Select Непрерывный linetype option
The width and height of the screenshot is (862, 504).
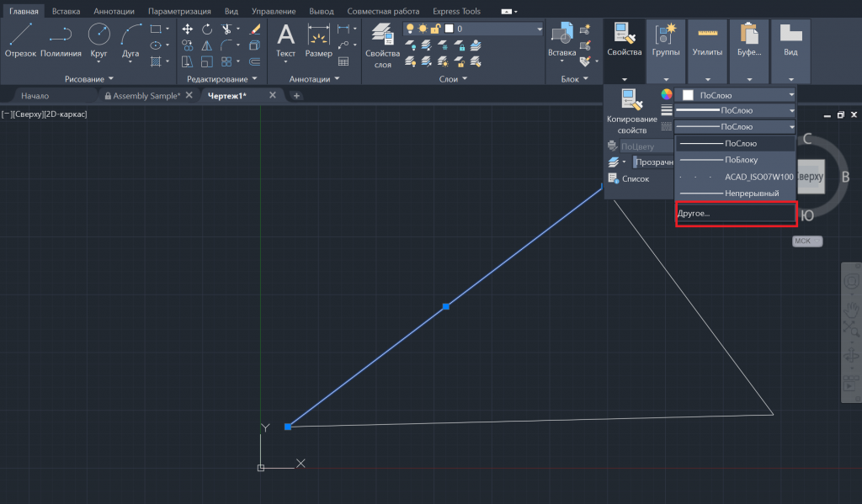(735, 194)
